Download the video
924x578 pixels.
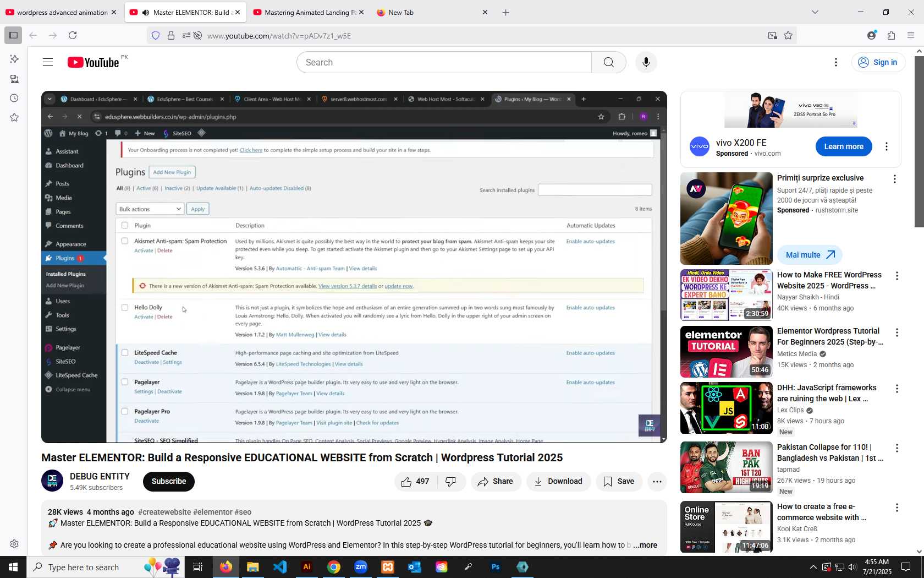(558, 481)
